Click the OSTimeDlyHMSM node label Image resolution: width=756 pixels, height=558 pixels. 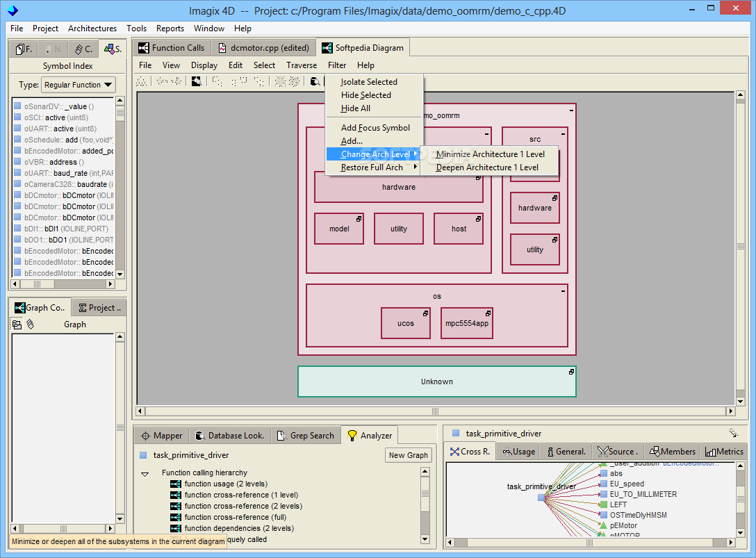coord(639,515)
